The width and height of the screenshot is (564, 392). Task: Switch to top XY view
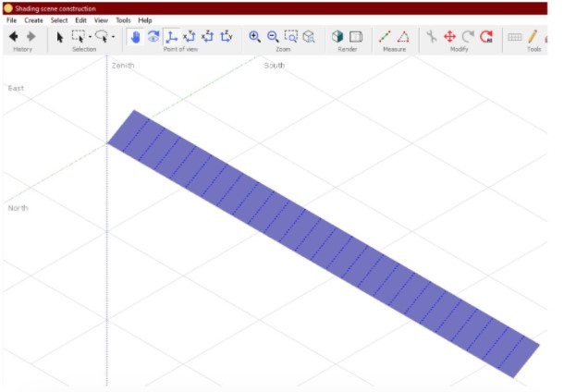[189, 37]
